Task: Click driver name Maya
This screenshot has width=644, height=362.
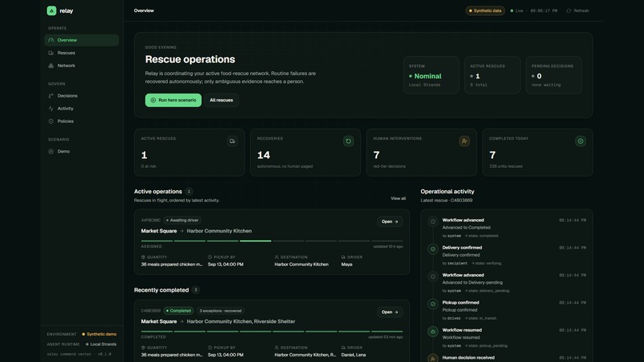Action: click(x=347, y=265)
